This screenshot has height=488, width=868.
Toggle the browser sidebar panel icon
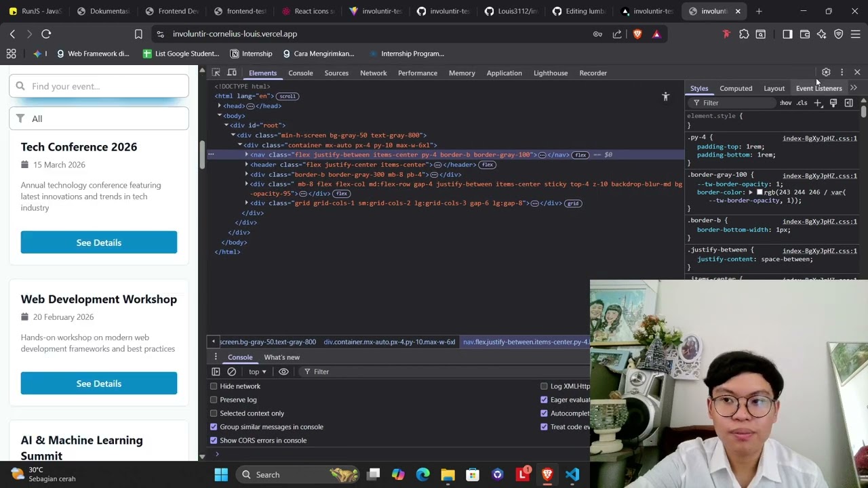click(787, 34)
